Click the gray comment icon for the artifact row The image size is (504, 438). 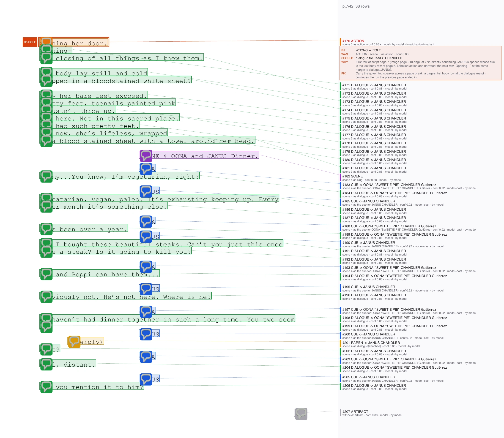pyautogui.click(x=301, y=414)
